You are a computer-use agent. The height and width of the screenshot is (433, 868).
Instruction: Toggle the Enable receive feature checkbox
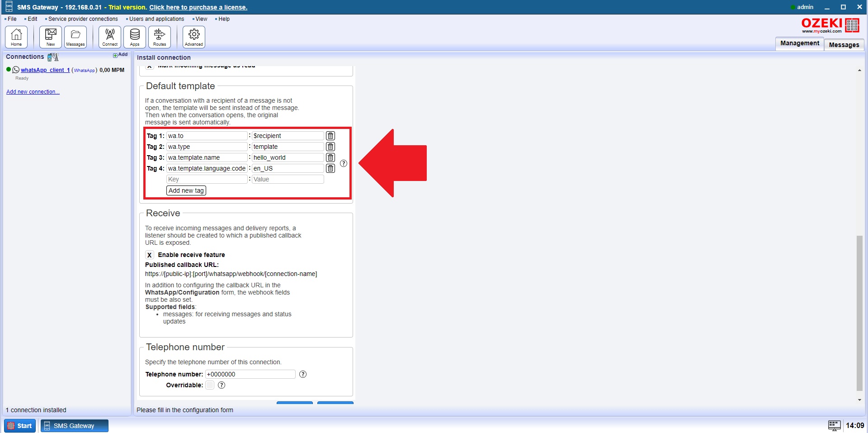(150, 255)
